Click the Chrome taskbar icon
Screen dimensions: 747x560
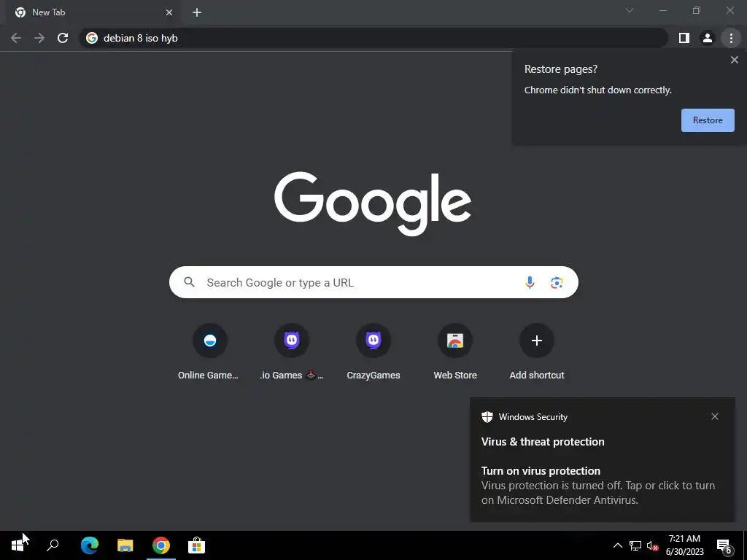(x=161, y=545)
